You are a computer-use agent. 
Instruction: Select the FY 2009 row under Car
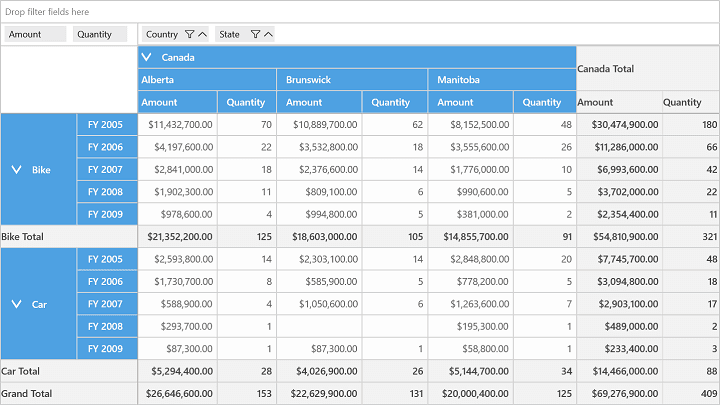107,349
